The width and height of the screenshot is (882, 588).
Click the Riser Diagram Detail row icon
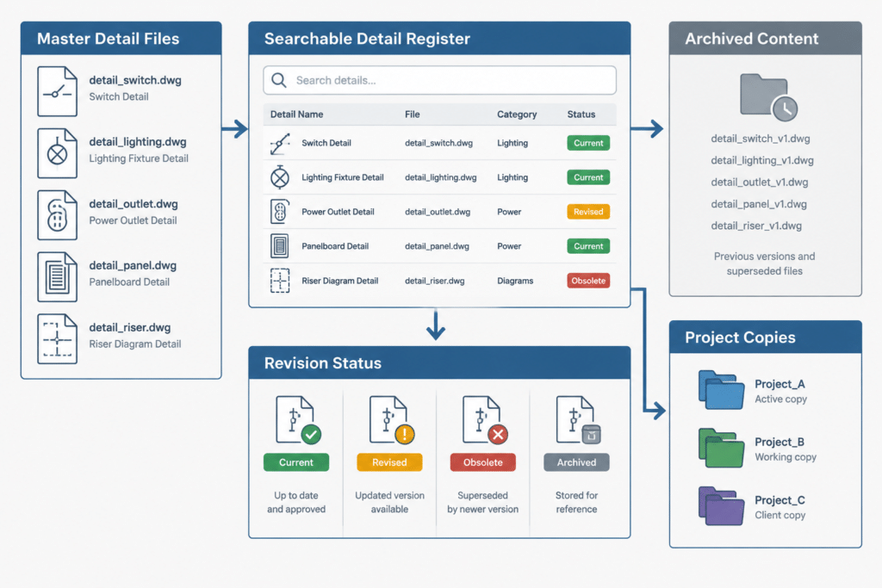tap(280, 281)
